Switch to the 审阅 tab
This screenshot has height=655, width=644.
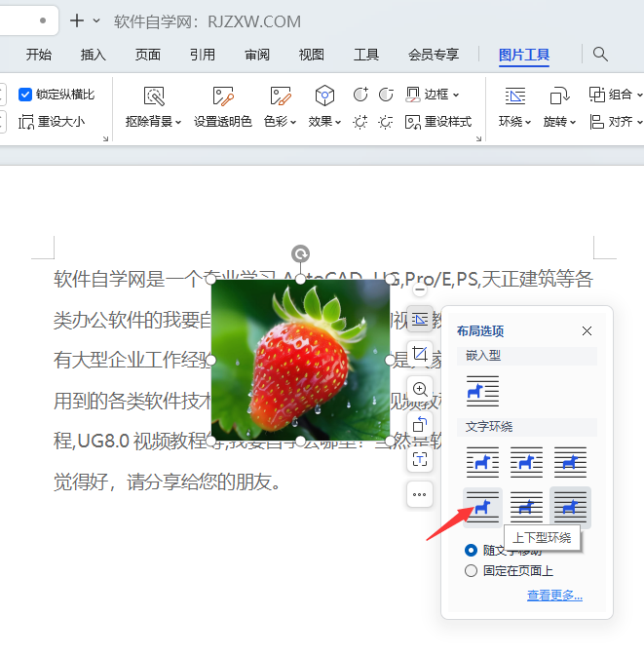pos(257,55)
